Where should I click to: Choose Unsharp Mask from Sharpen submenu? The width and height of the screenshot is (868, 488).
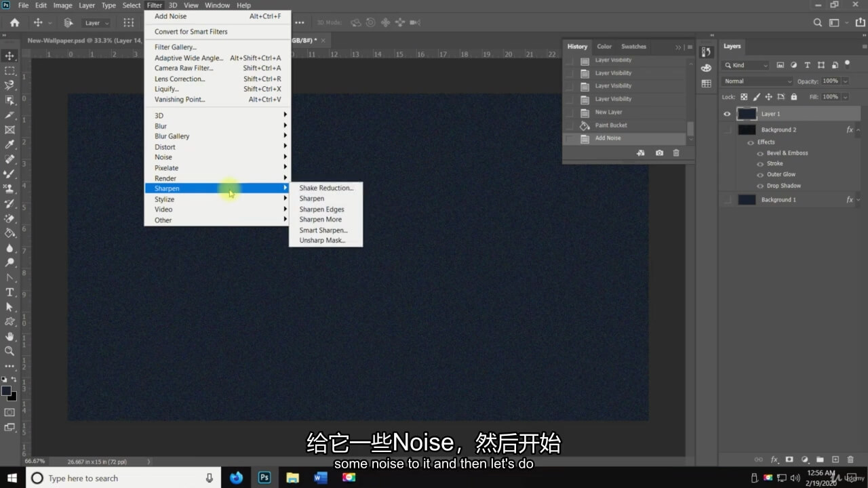pos(322,241)
